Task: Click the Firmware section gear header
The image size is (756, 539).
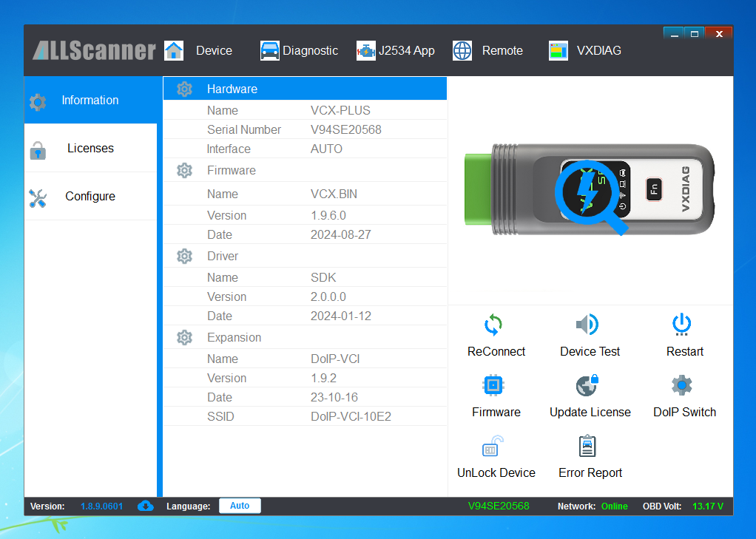Action: tap(185, 171)
